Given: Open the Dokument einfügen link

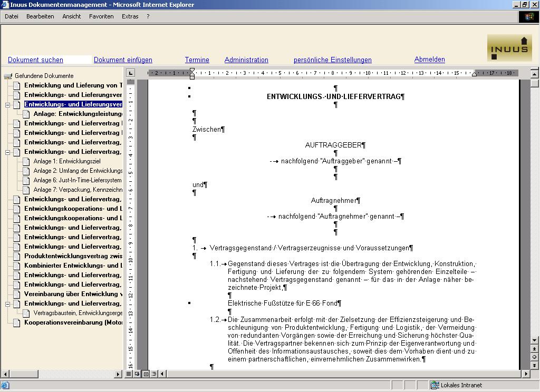Looking at the screenshot, I should (123, 60).
